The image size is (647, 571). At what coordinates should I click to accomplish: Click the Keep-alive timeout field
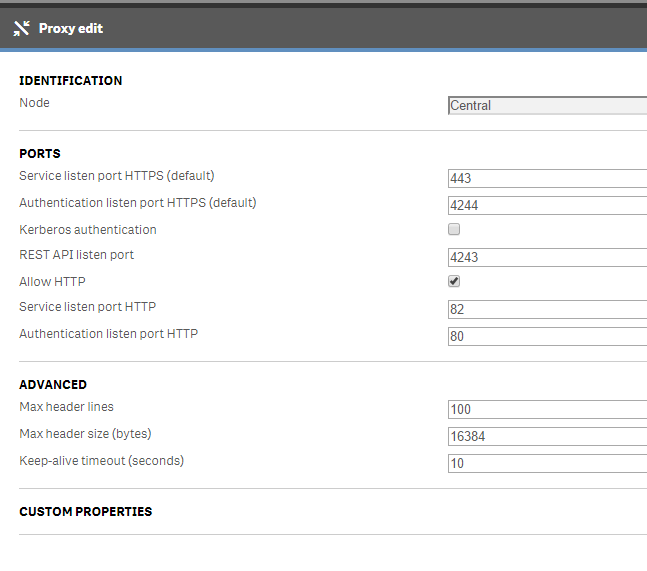(547, 463)
